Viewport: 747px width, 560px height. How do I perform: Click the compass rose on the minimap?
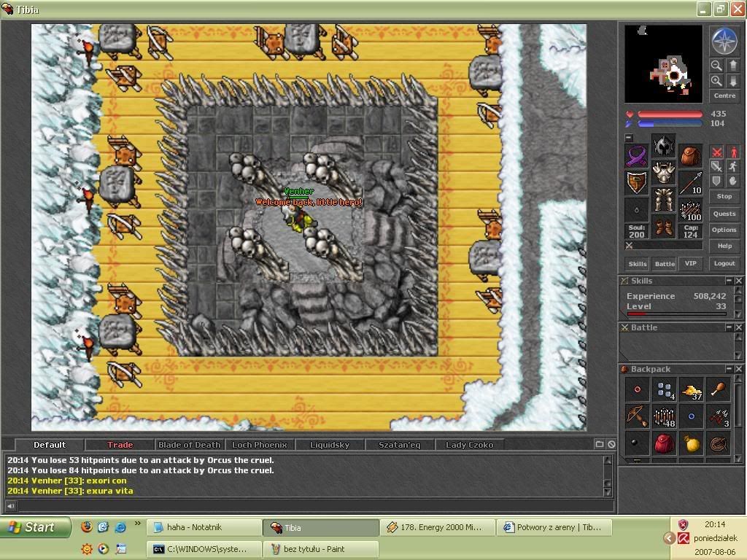click(724, 41)
